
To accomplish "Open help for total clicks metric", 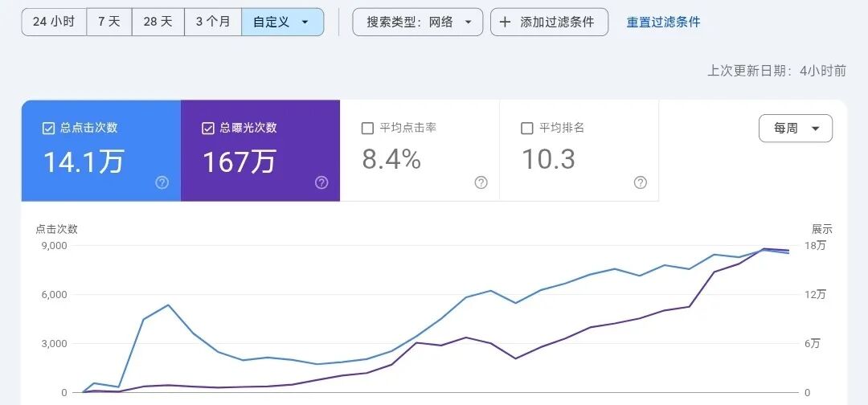I will click(x=162, y=182).
